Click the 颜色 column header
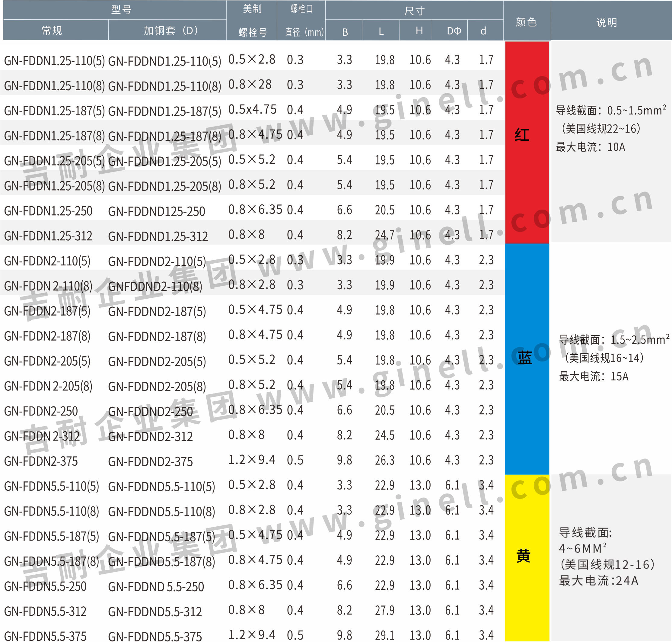672x642 pixels. (526, 22)
